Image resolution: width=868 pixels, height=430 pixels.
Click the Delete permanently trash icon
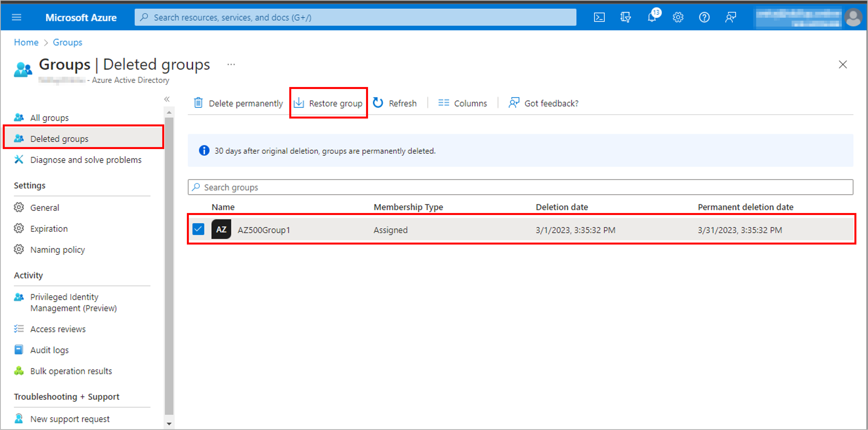(198, 103)
